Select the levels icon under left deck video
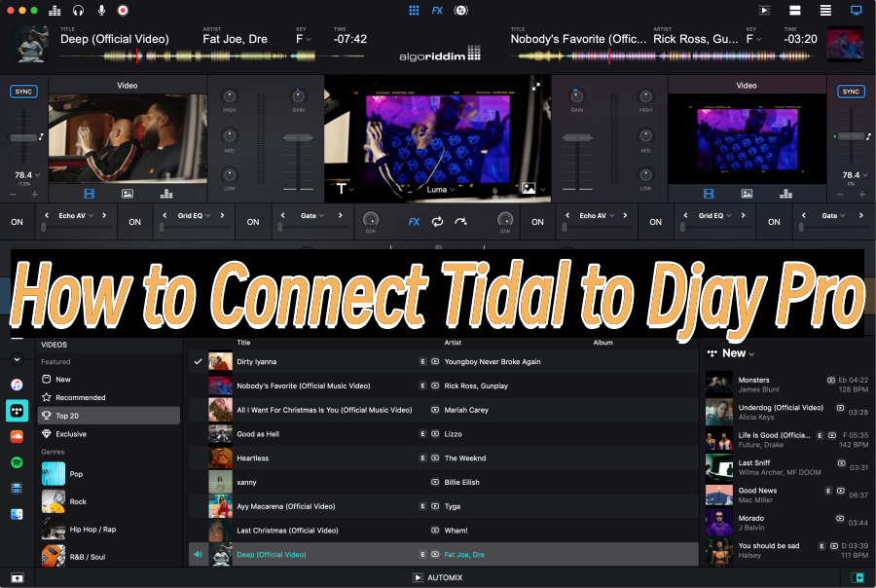This screenshot has width=876, height=588. point(165,194)
